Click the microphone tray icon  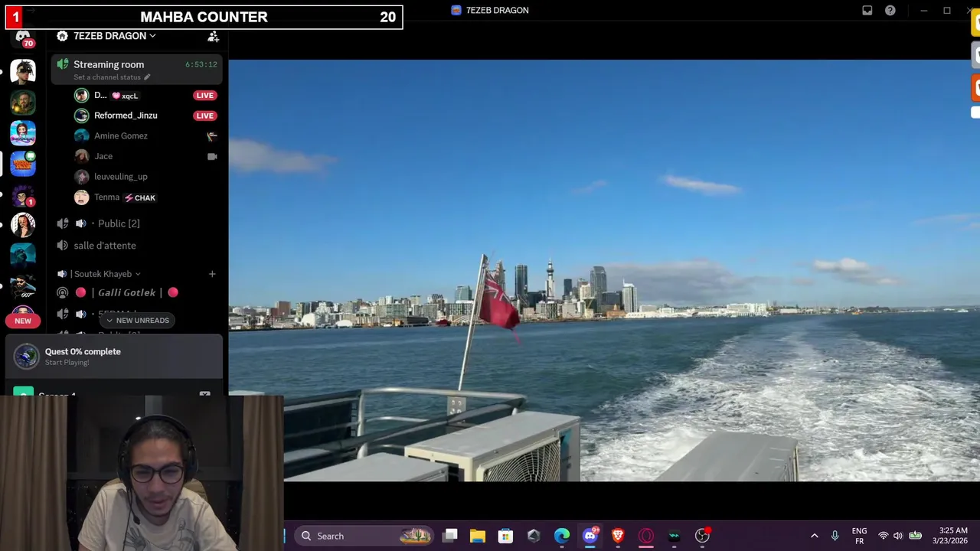(835, 536)
